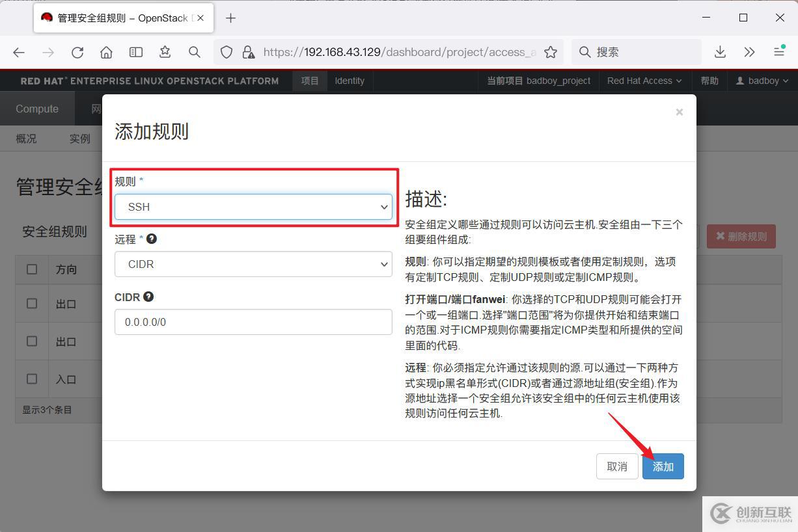
Task: Open the downloads icon in toolbar
Action: click(720, 52)
